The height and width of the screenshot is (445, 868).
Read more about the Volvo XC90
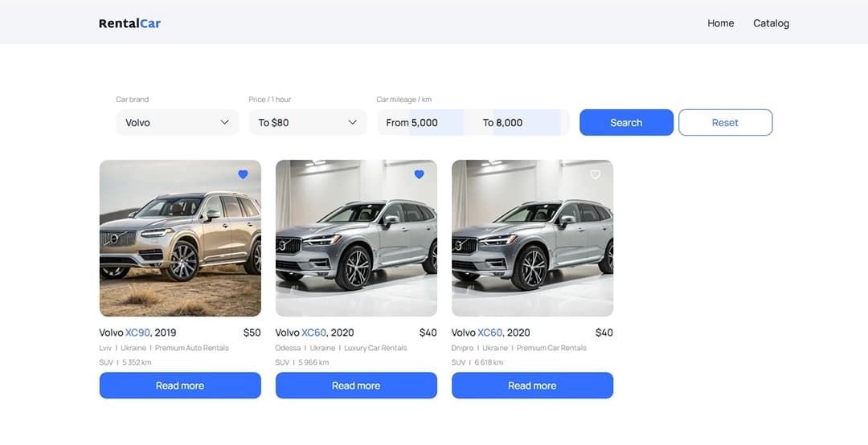180,386
